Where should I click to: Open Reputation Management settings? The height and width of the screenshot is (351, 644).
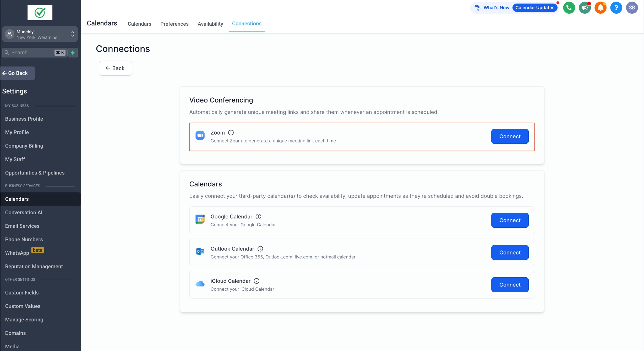pos(34,267)
